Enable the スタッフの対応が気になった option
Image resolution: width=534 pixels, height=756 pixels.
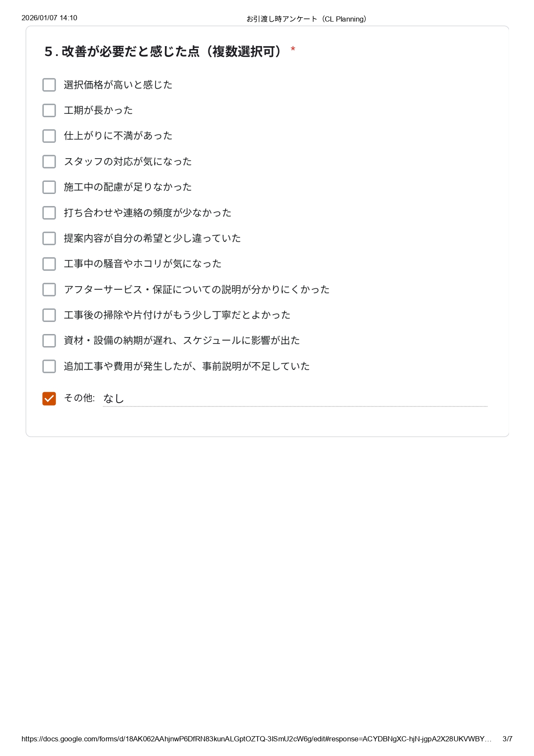coord(49,162)
